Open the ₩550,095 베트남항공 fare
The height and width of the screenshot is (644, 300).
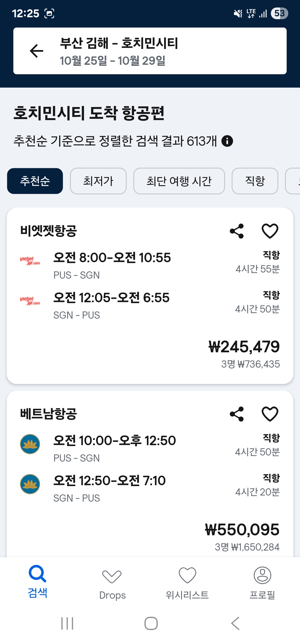pyautogui.click(x=242, y=530)
